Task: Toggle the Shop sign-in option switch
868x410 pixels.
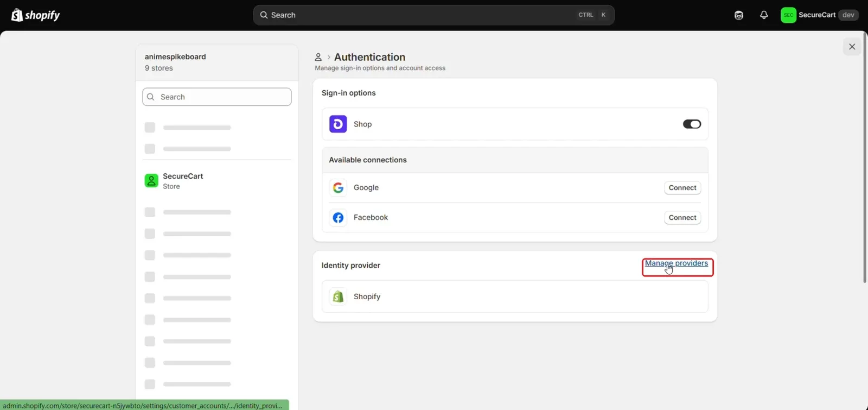Action: tap(692, 124)
